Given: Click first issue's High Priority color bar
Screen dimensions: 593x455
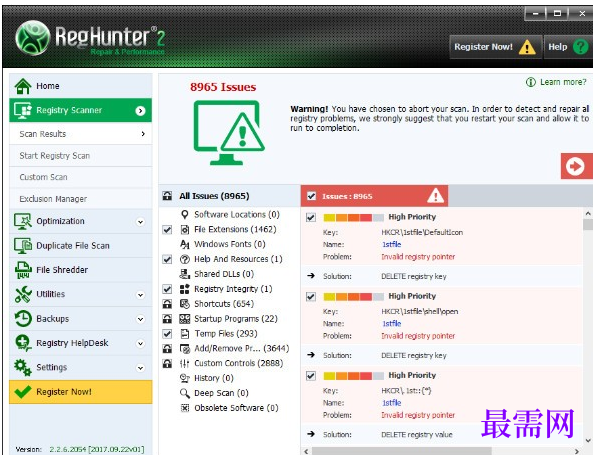Looking at the screenshot, I should (x=354, y=217).
